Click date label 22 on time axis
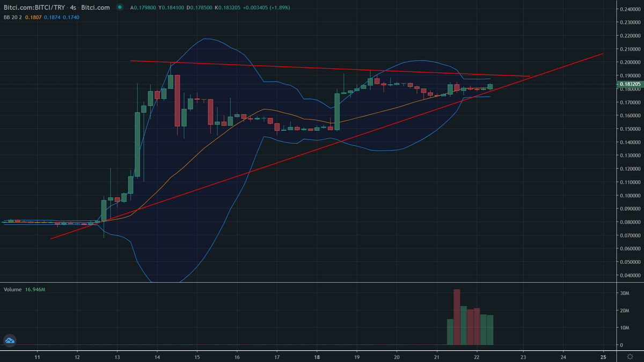Viewport: 644px width, 362px height. (x=477, y=357)
